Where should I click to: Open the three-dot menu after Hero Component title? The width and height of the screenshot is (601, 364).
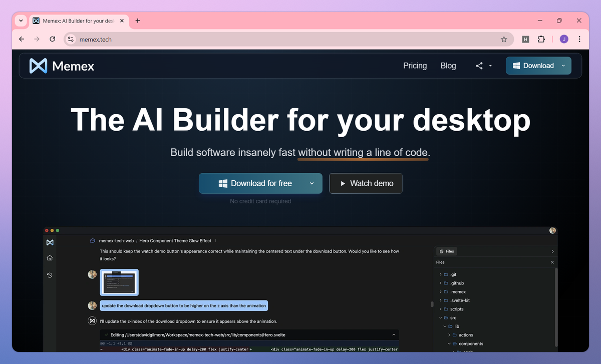pyautogui.click(x=216, y=241)
